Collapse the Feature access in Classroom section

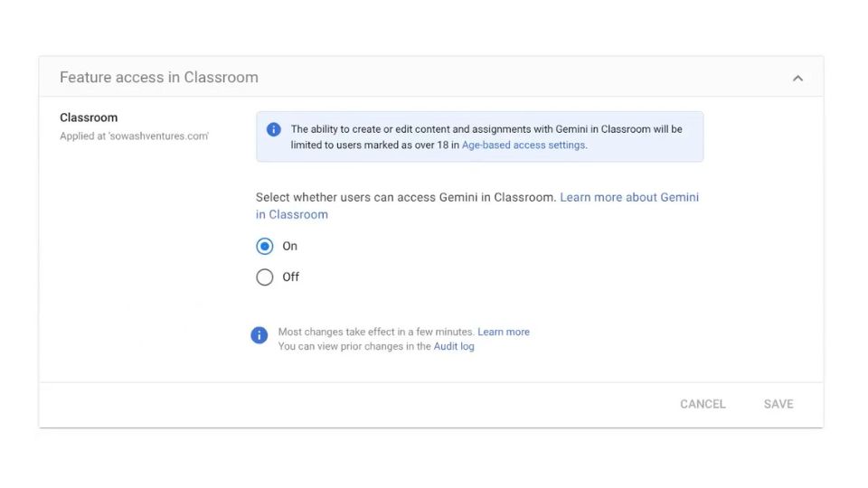(797, 79)
